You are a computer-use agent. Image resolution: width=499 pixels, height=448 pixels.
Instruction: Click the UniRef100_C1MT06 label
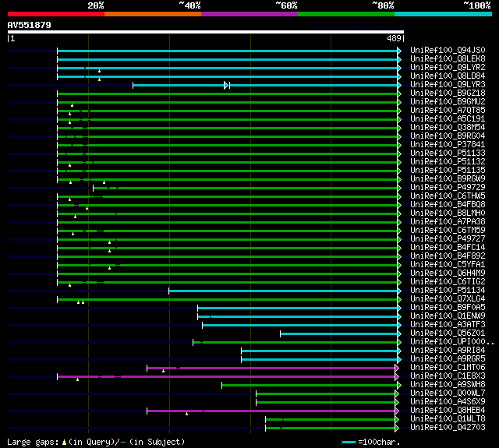tap(448, 368)
